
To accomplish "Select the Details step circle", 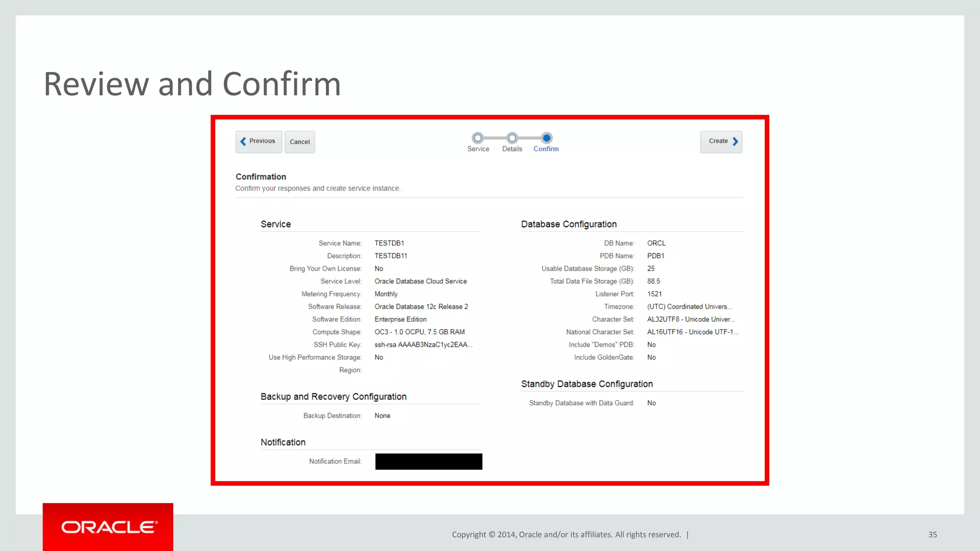I will pyautogui.click(x=512, y=138).
